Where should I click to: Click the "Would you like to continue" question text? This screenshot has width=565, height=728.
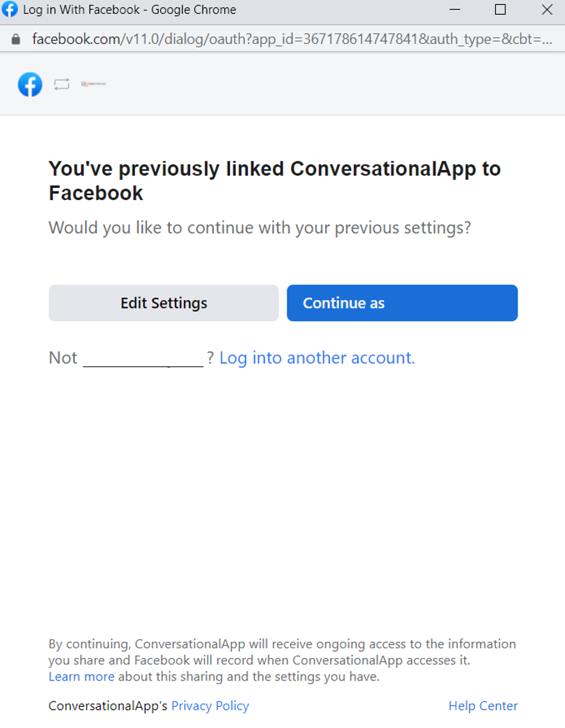click(259, 227)
